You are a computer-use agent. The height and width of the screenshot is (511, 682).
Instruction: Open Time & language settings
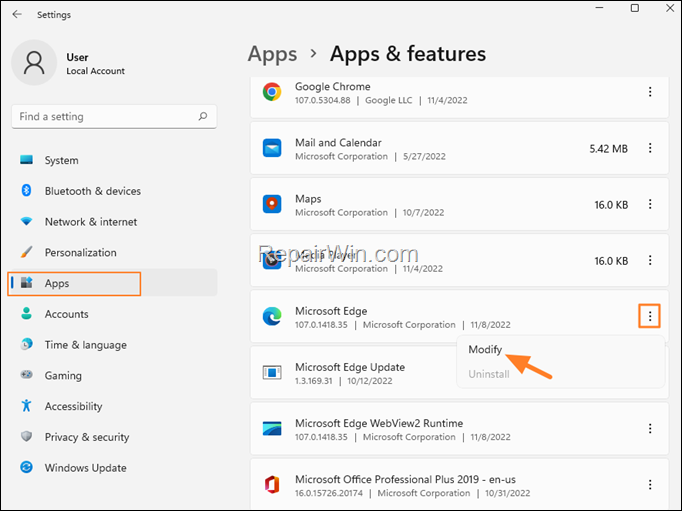point(112,345)
